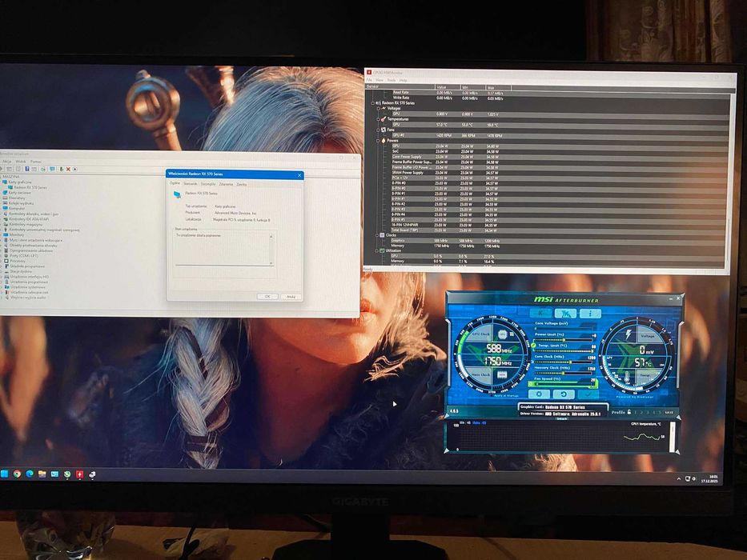Adjust the Fan Speed slider
This screenshot has height=560, width=747.
[564, 384]
